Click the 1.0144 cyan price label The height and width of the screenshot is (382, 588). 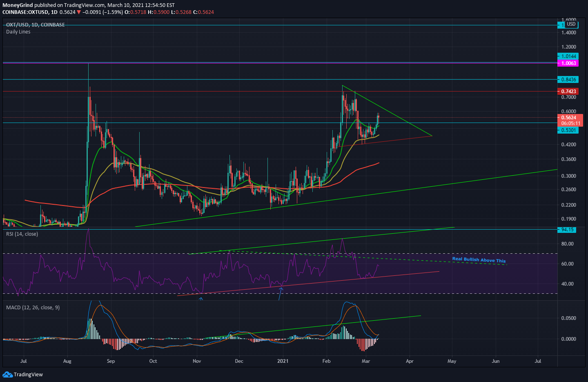pos(568,56)
